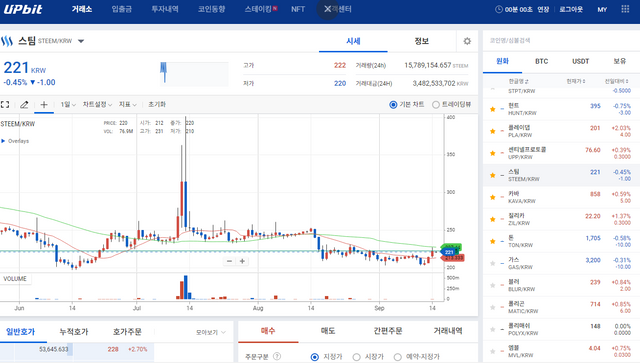
Task: Select the crosshair plus tool
Action: [x=44, y=105]
